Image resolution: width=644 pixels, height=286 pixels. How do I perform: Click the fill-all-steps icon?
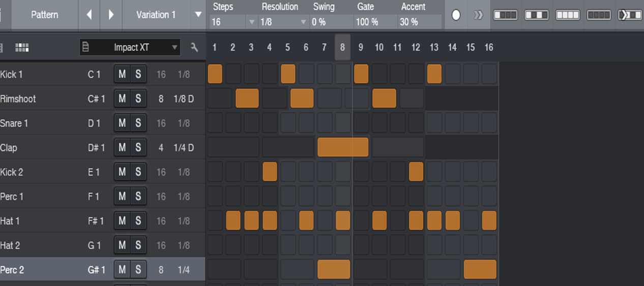pyautogui.click(x=568, y=15)
